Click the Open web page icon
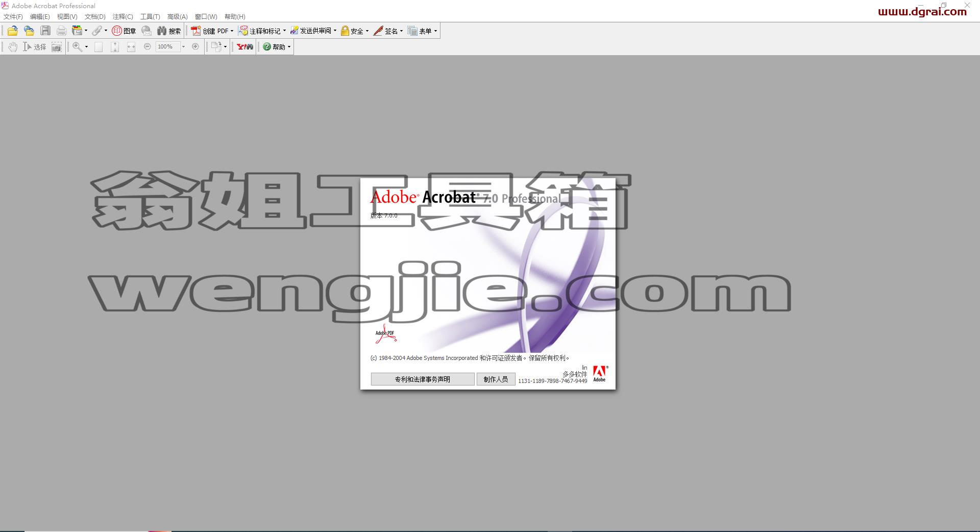This screenshot has width=980, height=532. [x=29, y=31]
